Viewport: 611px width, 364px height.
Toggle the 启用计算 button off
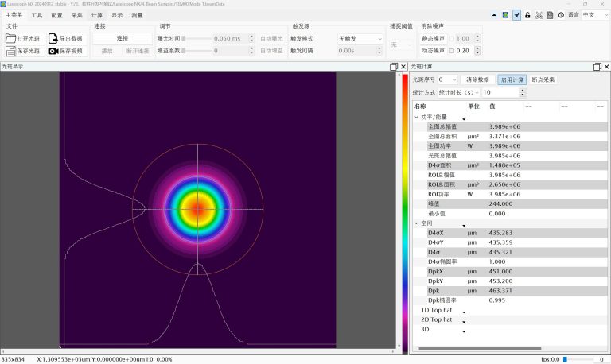(x=512, y=79)
